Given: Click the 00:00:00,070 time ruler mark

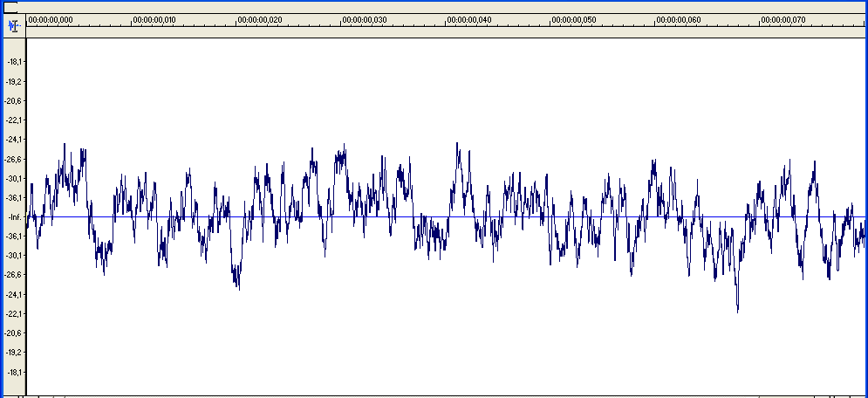Looking at the screenshot, I should (783, 20).
